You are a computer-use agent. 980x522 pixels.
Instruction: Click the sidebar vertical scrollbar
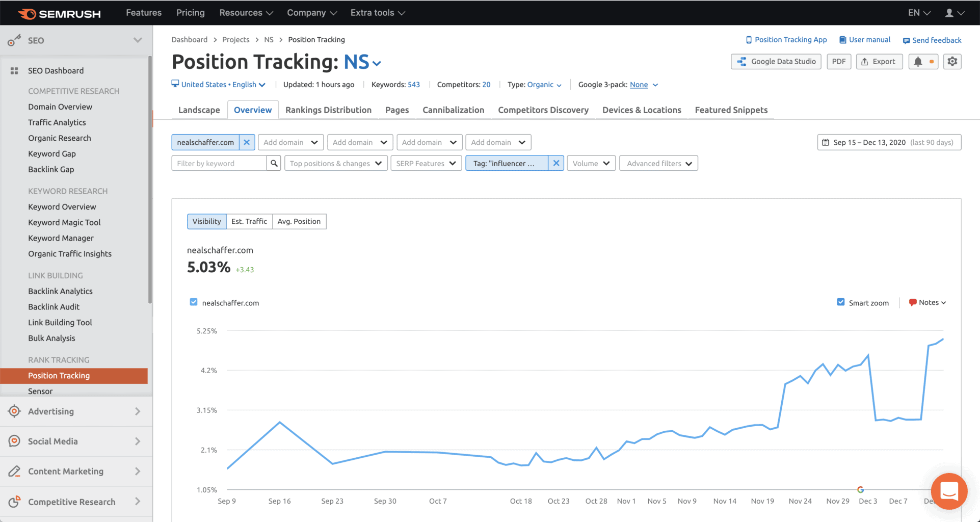tap(150, 180)
